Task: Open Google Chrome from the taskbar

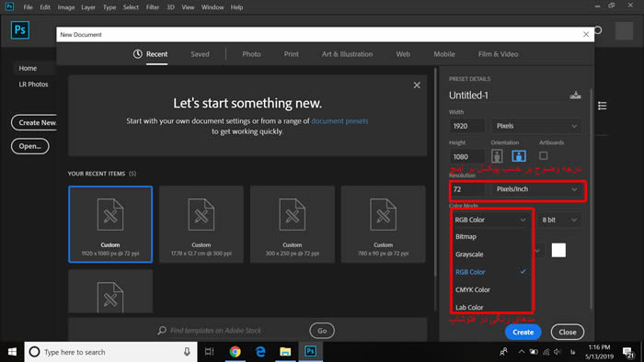Action: pyautogui.click(x=235, y=352)
